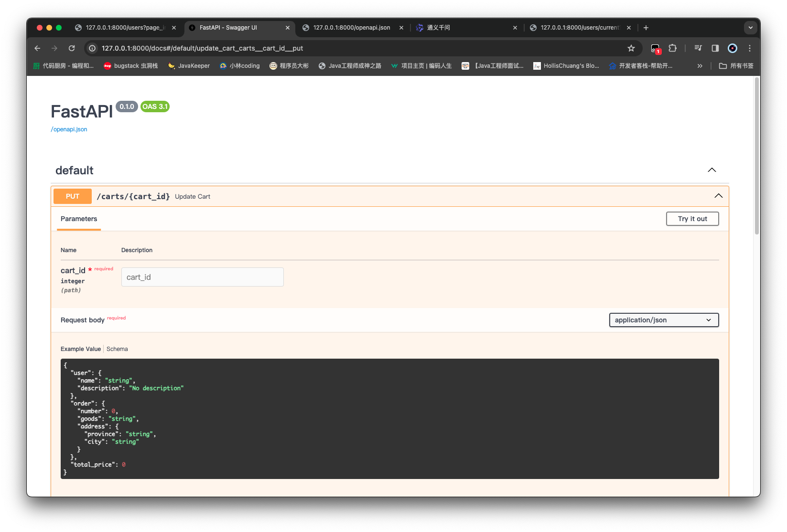This screenshot has width=787, height=532.
Task: Open the 项目主页 | 编码人生 bookmark
Action: click(x=421, y=66)
